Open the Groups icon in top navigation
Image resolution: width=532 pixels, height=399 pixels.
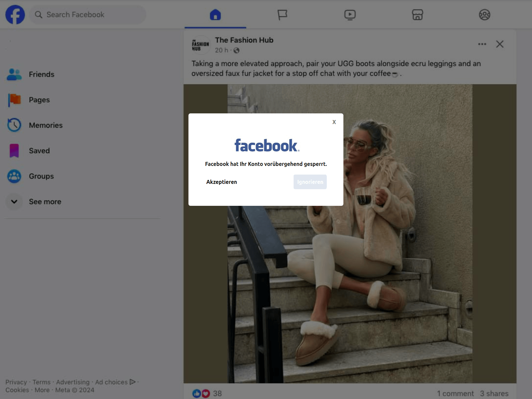click(x=484, y=15)
